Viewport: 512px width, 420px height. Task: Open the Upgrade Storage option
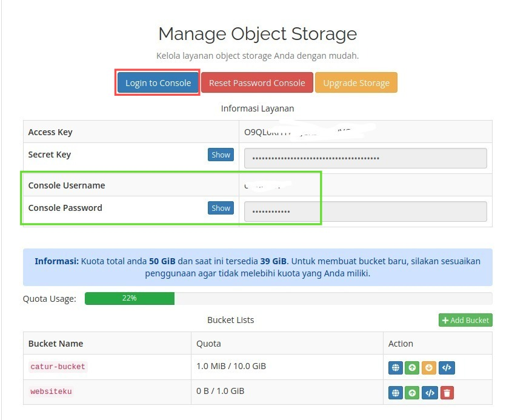tap(356, 83)
